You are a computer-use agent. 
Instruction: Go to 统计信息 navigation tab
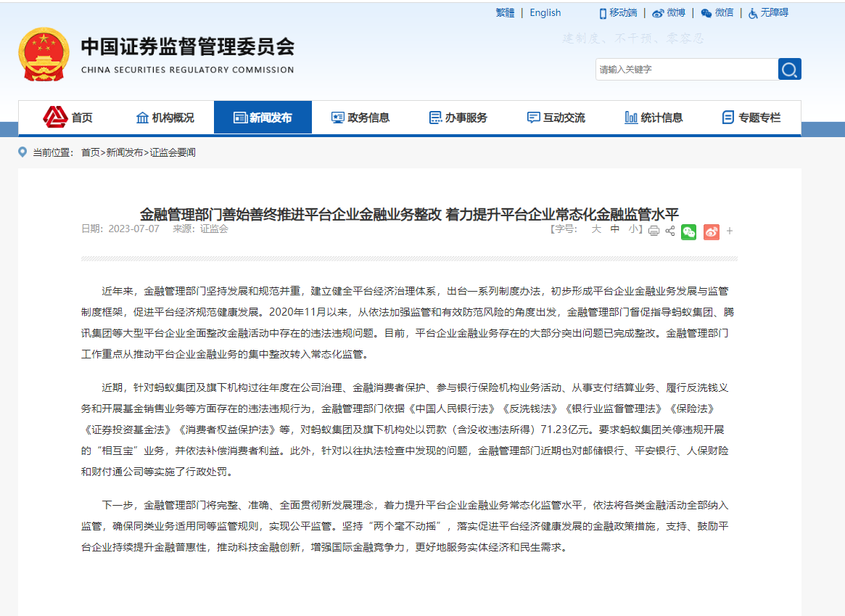point(654,118)
